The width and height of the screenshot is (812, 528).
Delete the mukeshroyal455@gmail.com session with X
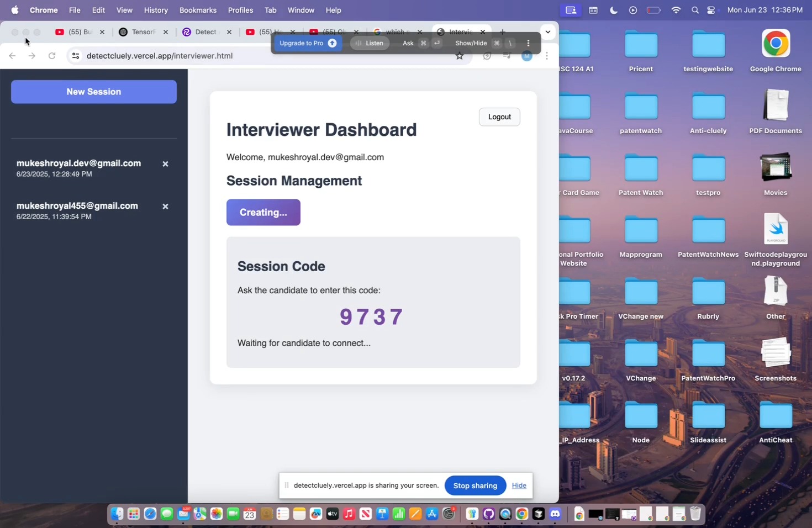[165, 207]
